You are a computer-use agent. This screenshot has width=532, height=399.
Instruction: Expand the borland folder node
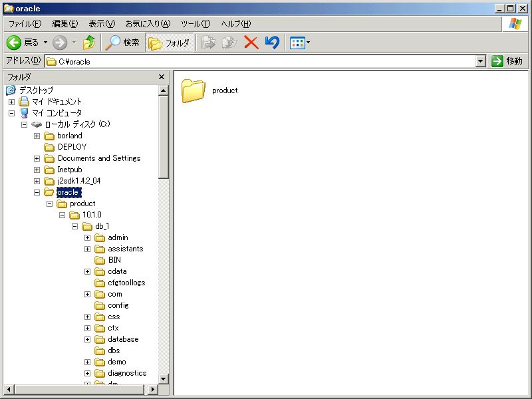37,136
